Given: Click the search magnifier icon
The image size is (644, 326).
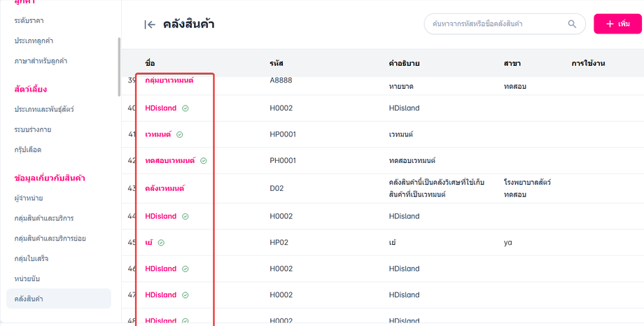Looking at the screenshot, I should pos(573,24).
